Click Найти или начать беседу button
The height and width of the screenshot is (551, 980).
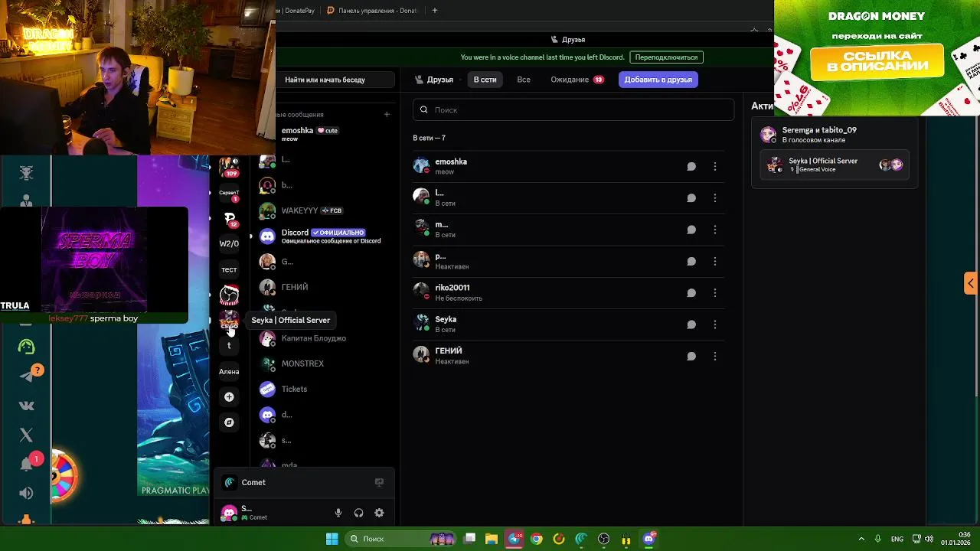(x=336, y=80)
